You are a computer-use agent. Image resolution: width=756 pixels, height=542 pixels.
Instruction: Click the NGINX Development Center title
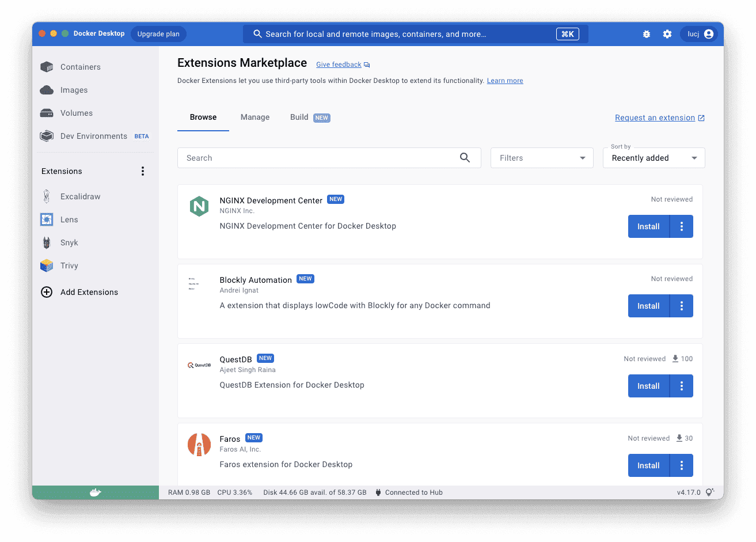(271, 200)
